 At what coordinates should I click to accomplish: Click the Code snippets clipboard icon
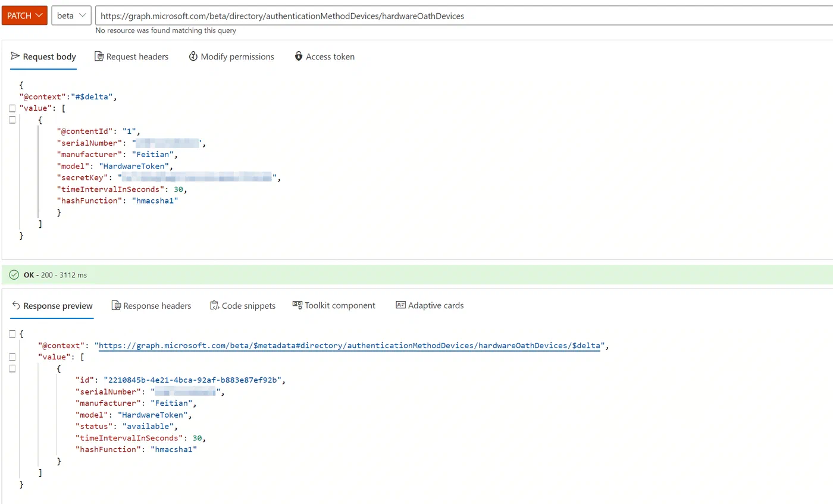pos(215,305)
